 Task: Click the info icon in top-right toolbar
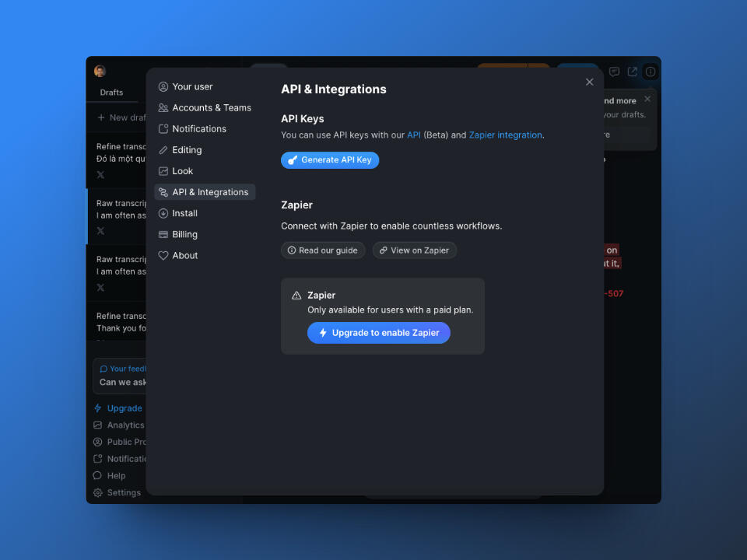tap(651, 72)
